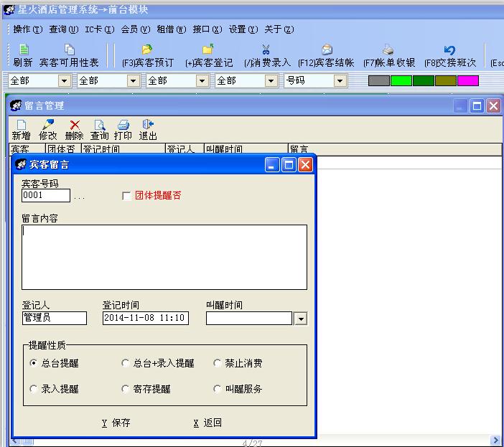Click the horizontal scrollbar right arrow
504x447 pixels.
pos(495,440)
